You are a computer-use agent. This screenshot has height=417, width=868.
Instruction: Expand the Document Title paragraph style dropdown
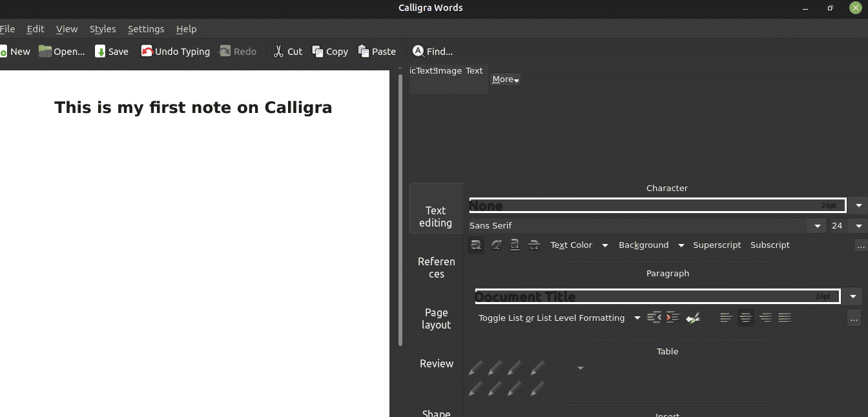[853, 297]
